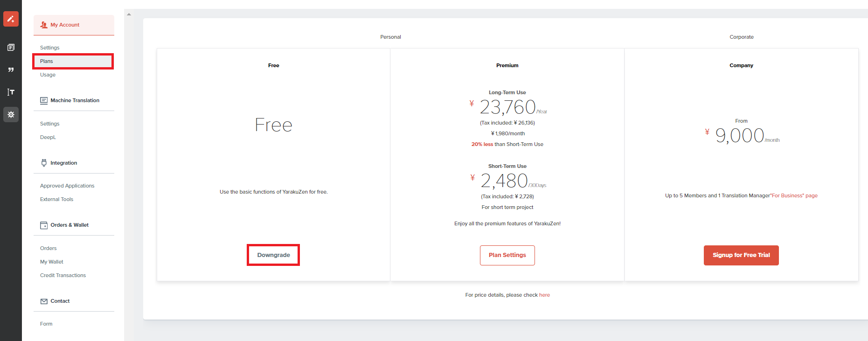Open Approved Applications page
Screen dimensions: 868x341
[67, 186]
